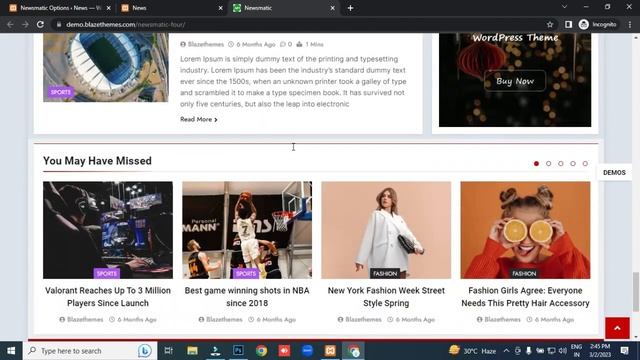Image resolution: width=640 pixels, height=360 pixels.
Task: View site information lock icon
Action: click(59, 24)
